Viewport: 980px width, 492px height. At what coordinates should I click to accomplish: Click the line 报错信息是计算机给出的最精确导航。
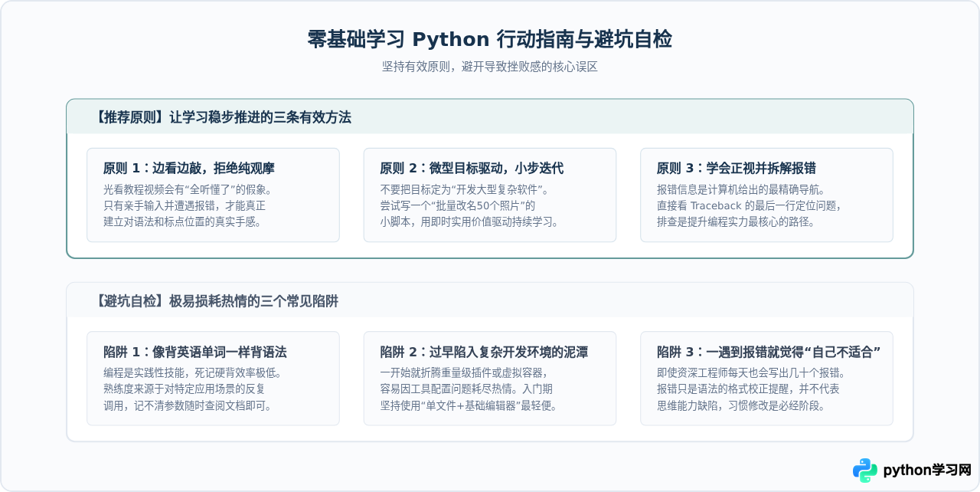(740, 189)
